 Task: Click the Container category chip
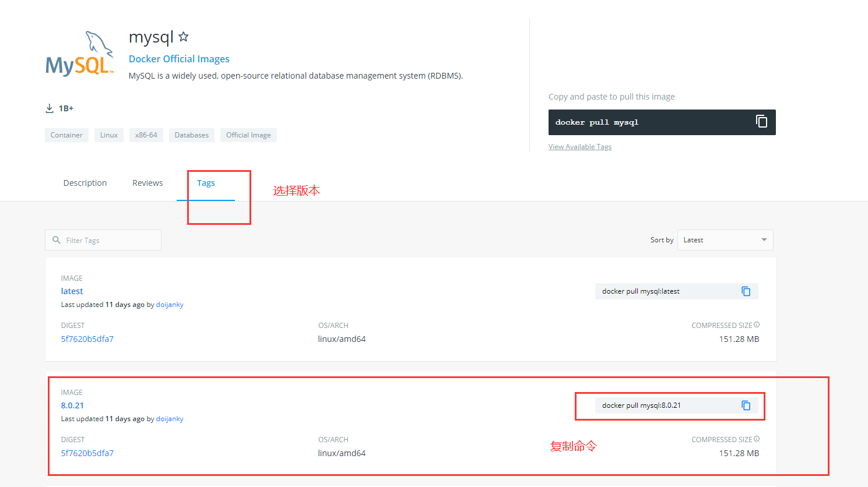click(66, 135)
